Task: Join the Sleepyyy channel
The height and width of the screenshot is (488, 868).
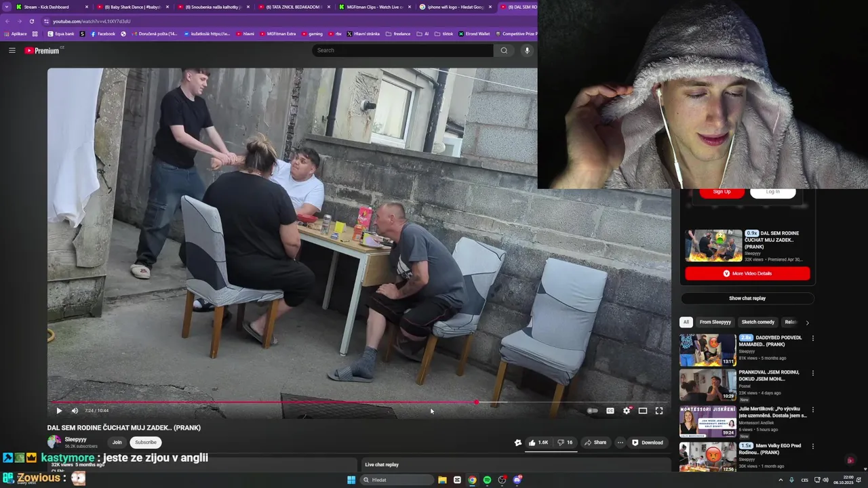Action: tap(117, 443)
